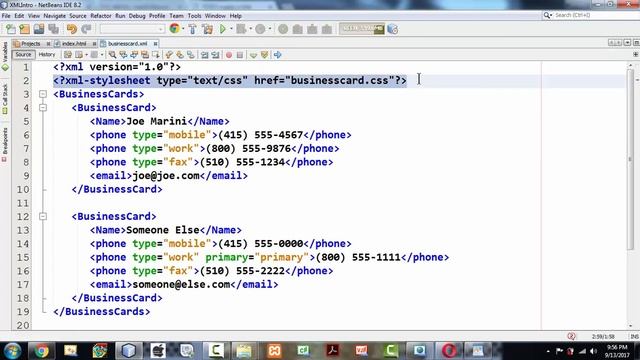The width and height of the screenshot is (640, 360).
Task: Click the Redo arrow icon
Action: [x=86, y=29]
